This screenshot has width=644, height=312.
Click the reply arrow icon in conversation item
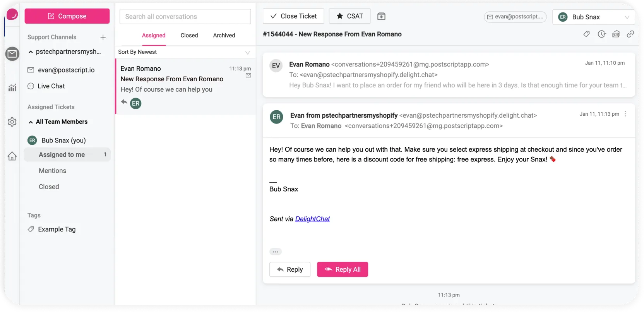tap(124, 102)
